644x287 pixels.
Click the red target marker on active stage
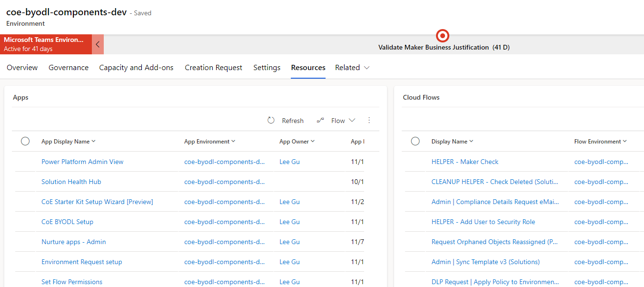coord(442,36)
